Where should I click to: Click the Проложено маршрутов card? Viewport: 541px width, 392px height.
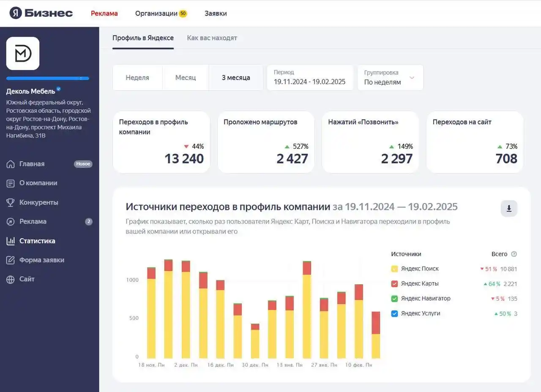266,142
